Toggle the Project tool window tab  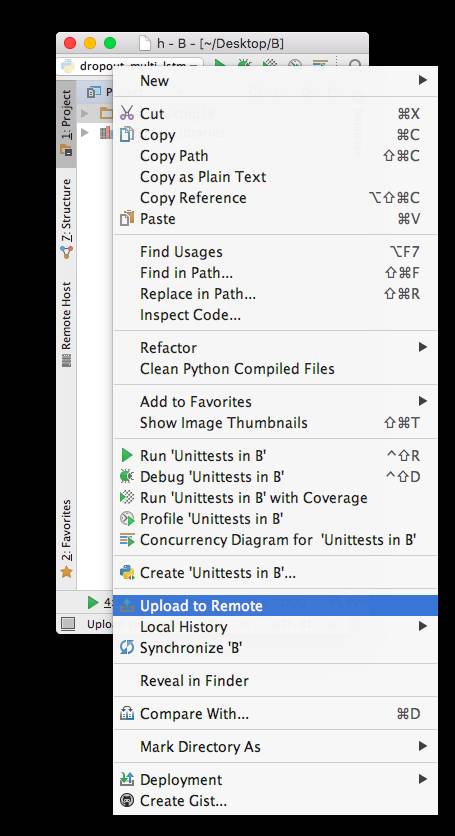point(66,124)
